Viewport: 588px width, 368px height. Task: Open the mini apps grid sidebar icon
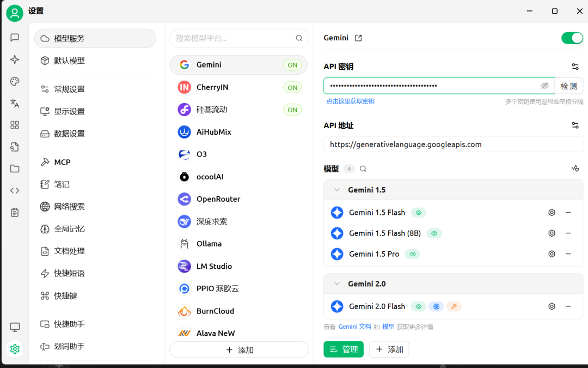pos(15,125)
